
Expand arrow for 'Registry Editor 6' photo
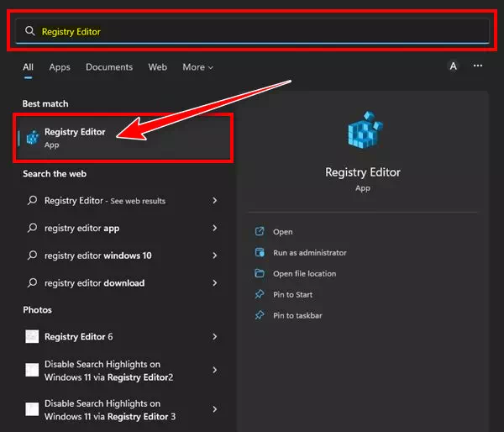coord(215,337)
